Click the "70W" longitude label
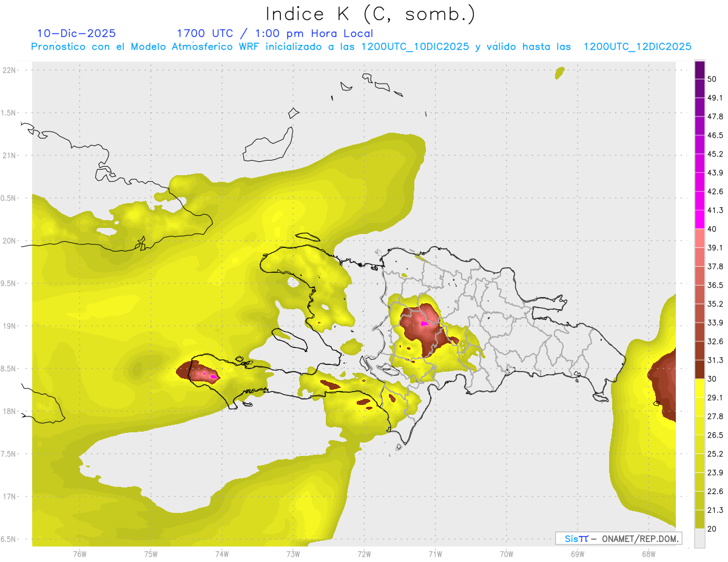Screen dimensions: 728x562 [506, 554]
